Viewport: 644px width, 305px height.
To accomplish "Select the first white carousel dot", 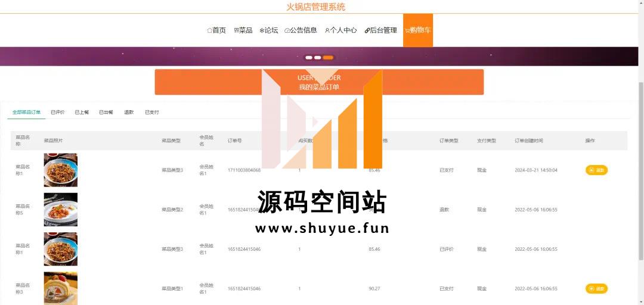I will tap(309, 57).
